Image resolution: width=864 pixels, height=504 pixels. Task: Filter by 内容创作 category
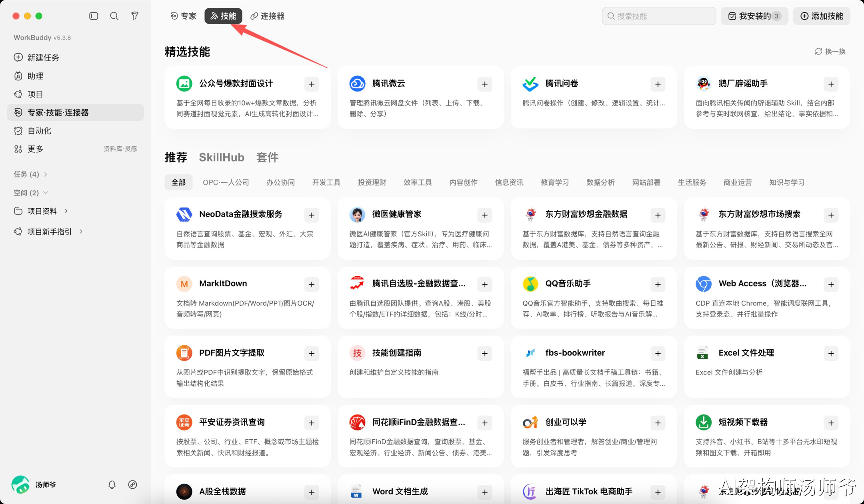463,182
